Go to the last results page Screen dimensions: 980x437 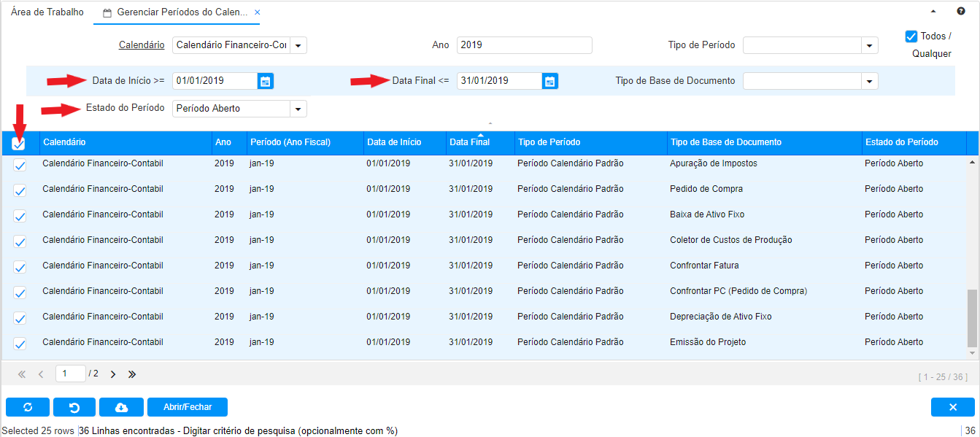[132, 374]
